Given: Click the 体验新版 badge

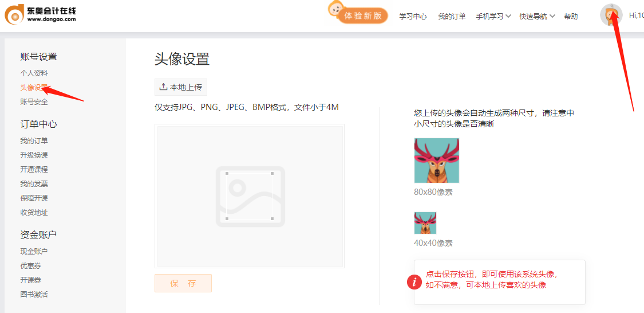Looking at the screenshot, I should (x=362, y=16).
